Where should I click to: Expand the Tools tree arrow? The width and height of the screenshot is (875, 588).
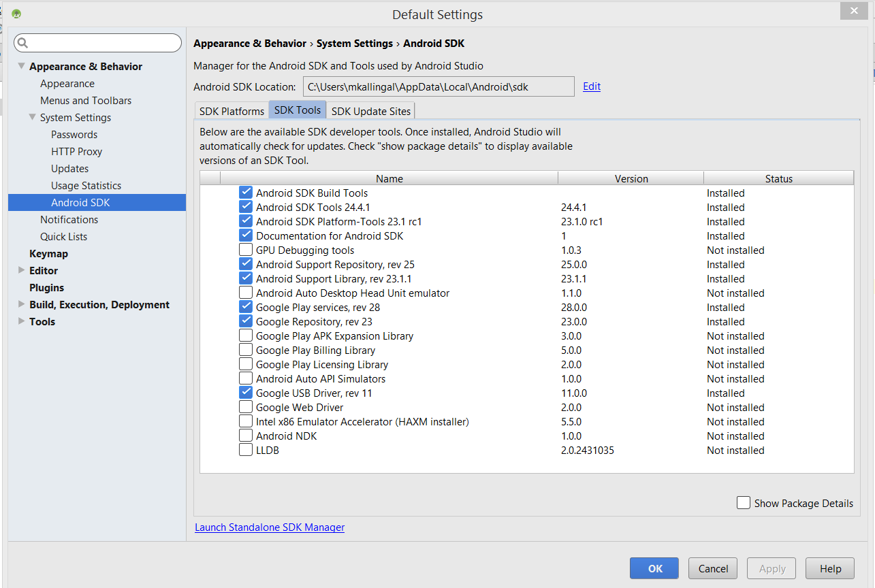21,321
